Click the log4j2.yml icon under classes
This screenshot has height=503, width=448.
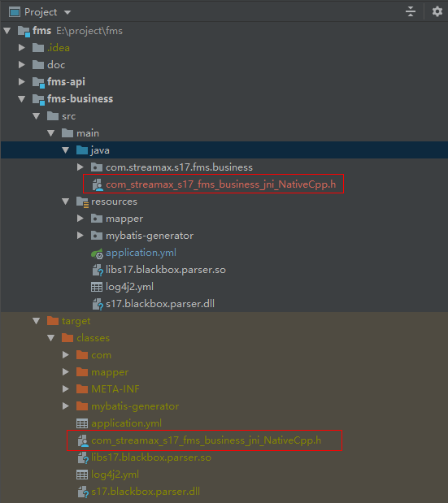pyautogui.click(x=82, y=475)
